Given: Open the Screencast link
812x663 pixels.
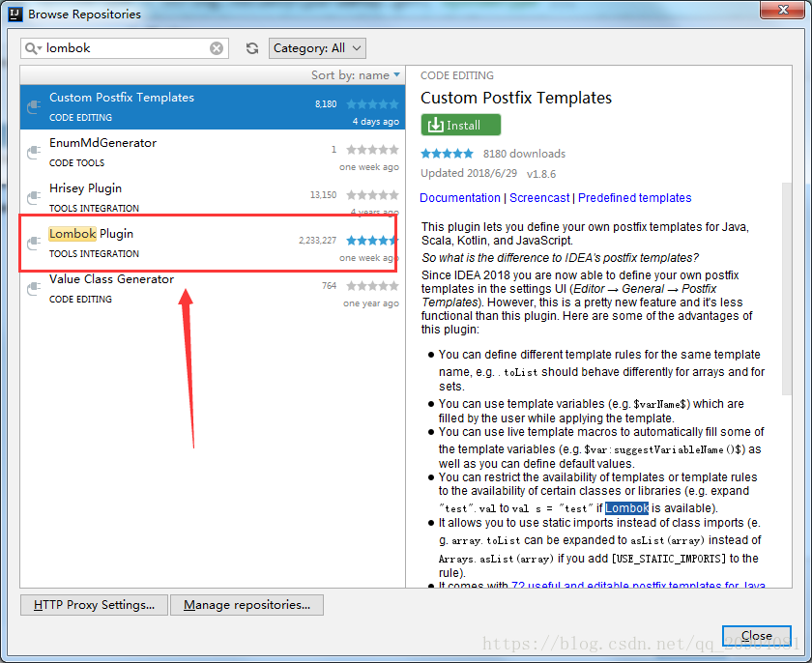Looking at the screenshot, I should point(539,198).
